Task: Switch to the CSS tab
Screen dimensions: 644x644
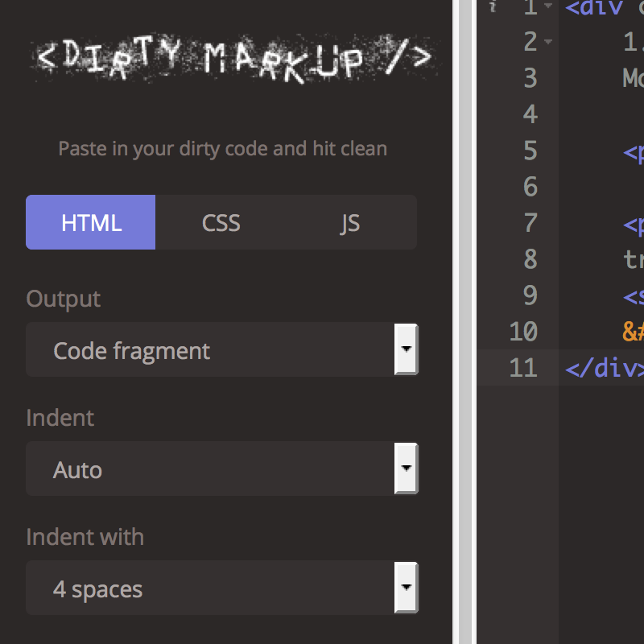Action: tap(221, 222)
